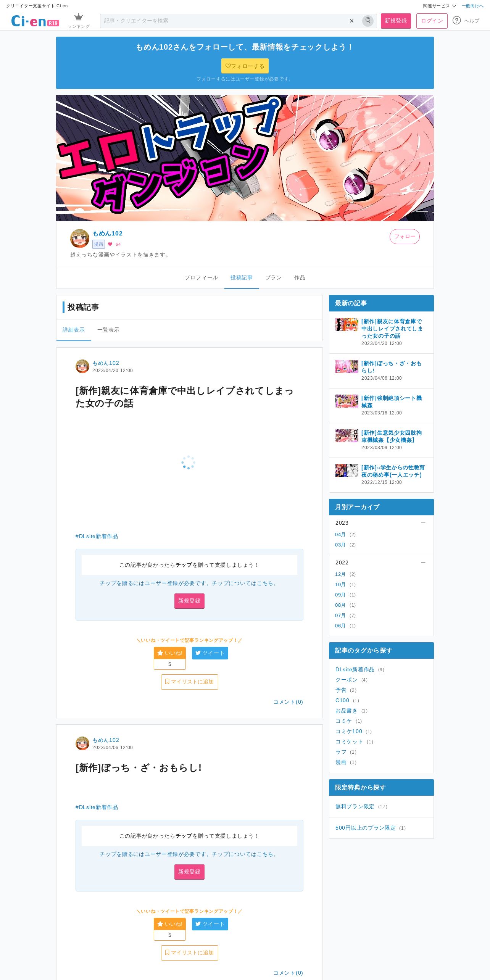This screenshot has height=980, width=490.
Task: Open the もめん102 creator name link
Action: coord(108,234)
